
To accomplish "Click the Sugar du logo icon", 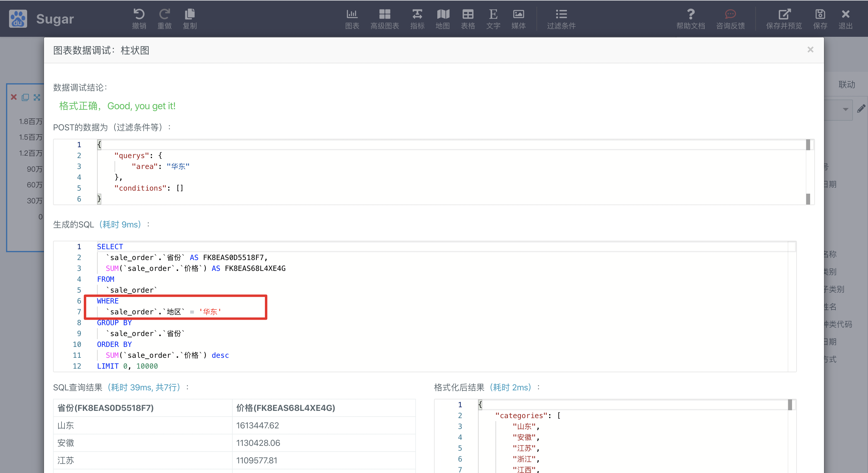I will [18, 19].
